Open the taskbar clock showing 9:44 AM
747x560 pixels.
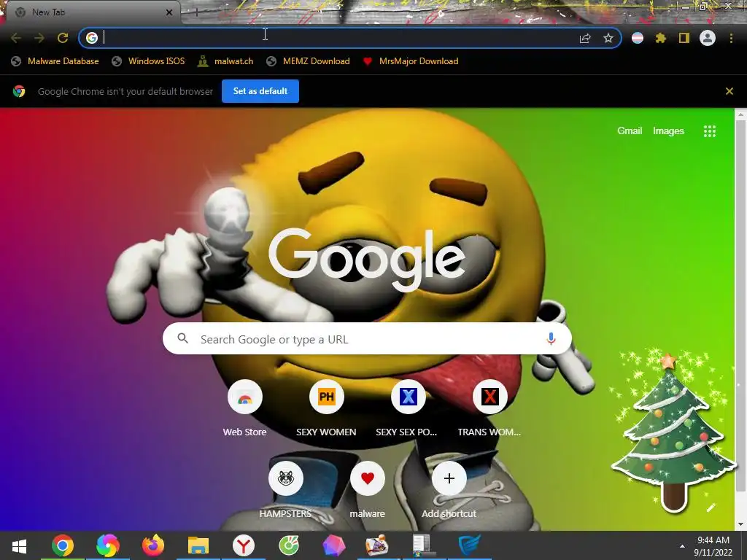713,546
